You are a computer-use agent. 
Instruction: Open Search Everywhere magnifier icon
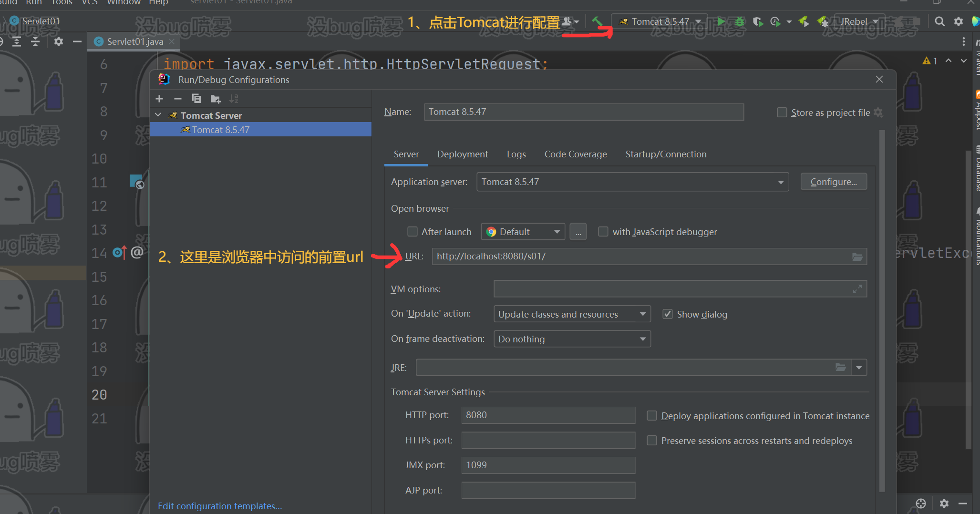pos(939,21)
